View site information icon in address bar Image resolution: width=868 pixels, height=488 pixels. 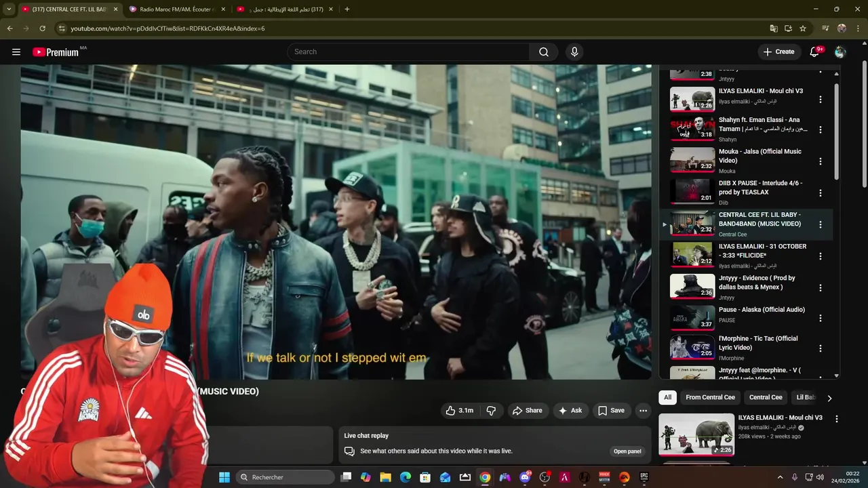point(62,28)
